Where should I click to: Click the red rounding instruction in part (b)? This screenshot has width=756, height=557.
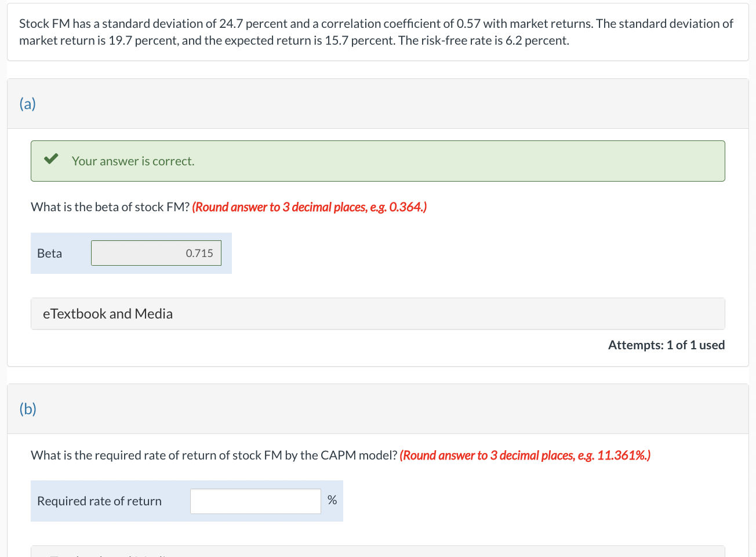(524, 455)
